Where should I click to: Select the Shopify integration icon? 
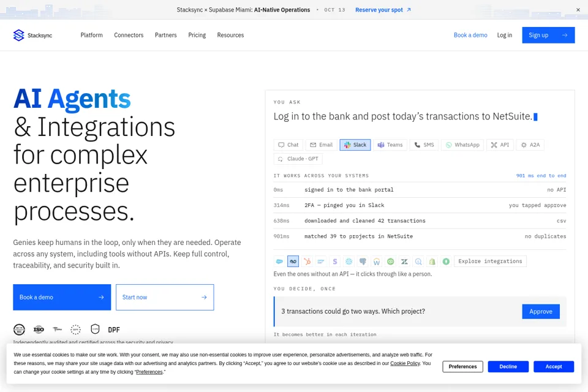(x=432, y=261)
